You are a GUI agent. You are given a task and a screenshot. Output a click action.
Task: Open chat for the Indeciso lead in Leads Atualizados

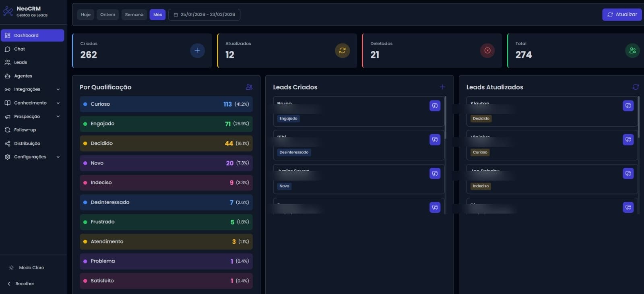[x=628, y=173]
